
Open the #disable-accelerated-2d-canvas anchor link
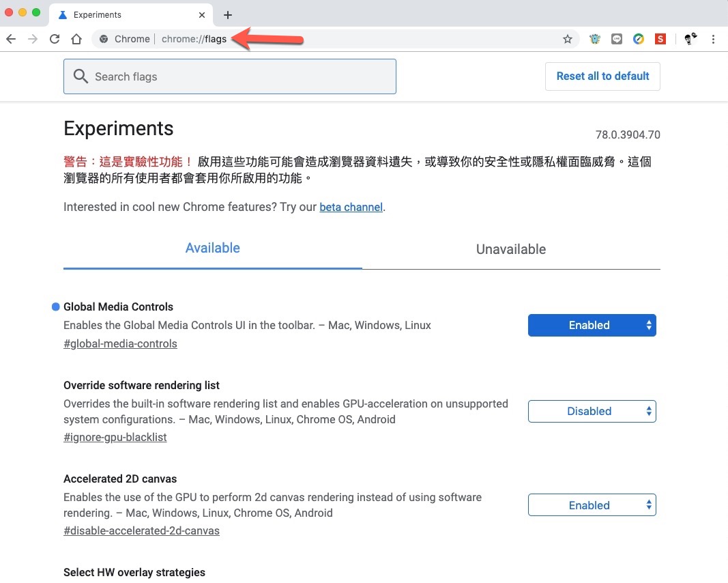142,530
